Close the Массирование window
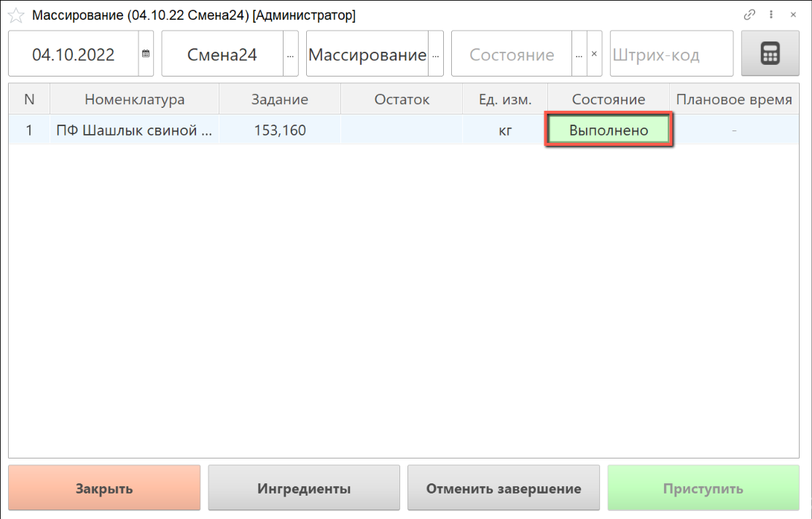Image resolution: width=812 pixels, height=519 pixels. pyautogui.click(x=793, y=15)
